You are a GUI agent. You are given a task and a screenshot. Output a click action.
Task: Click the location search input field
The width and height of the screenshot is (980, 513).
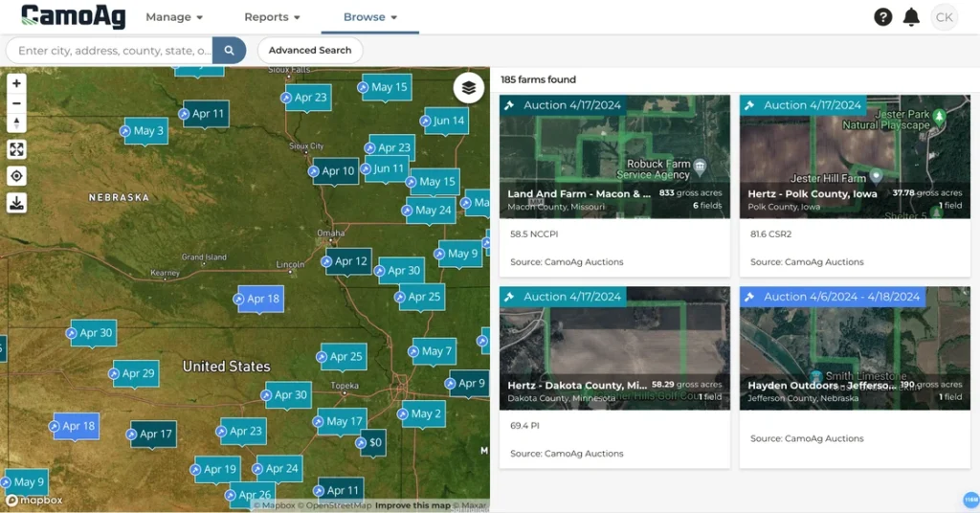(110, 51)
